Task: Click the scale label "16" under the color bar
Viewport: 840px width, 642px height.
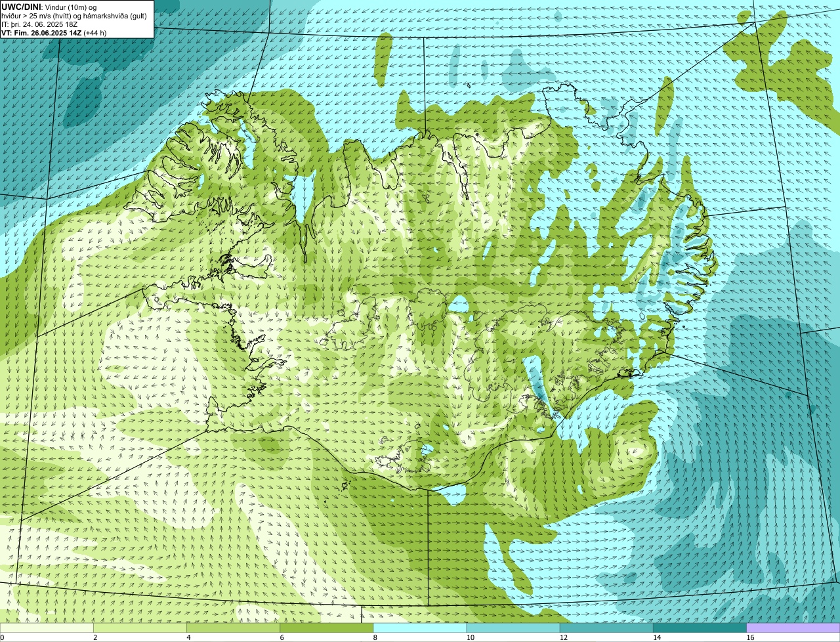Action: point(750,637)
